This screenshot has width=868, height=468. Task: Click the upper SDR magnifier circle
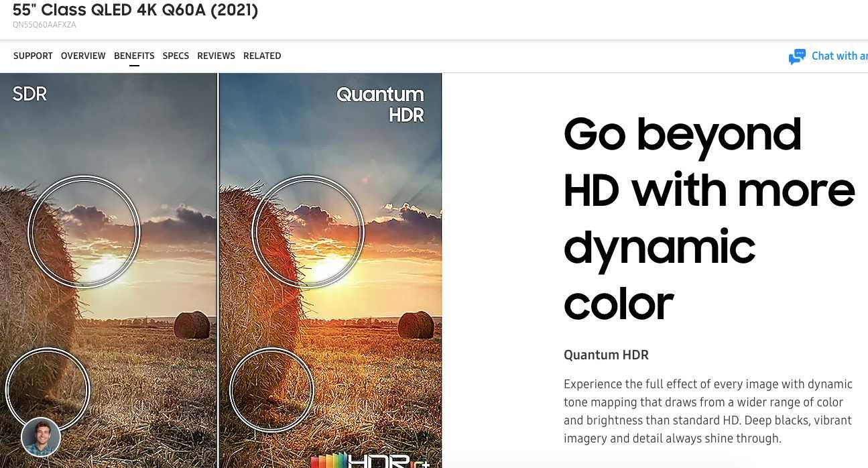click(x=84, y=231)
